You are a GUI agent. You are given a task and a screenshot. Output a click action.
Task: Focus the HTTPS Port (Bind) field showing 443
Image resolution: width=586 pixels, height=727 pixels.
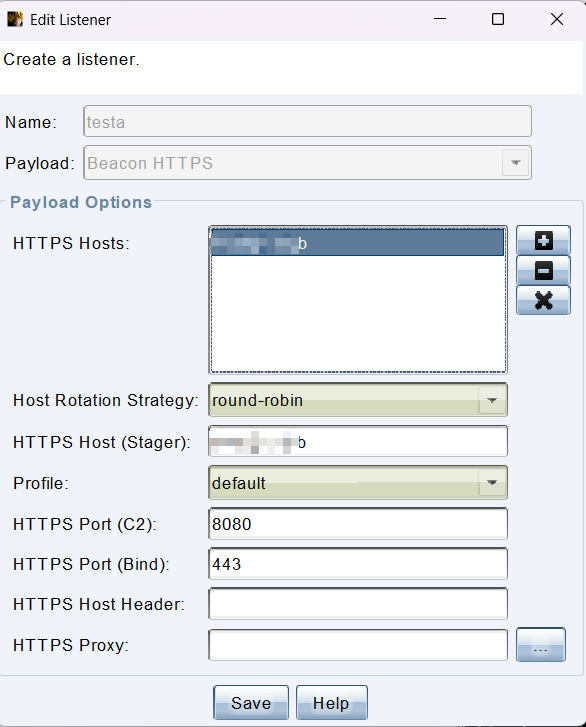pos(358,564)
